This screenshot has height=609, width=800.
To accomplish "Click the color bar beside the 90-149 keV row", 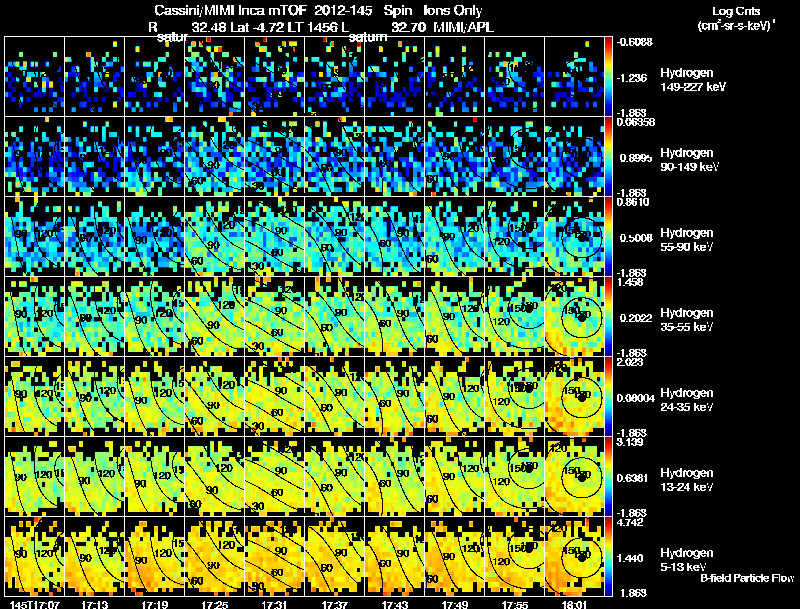I will [x=608, y=157].
